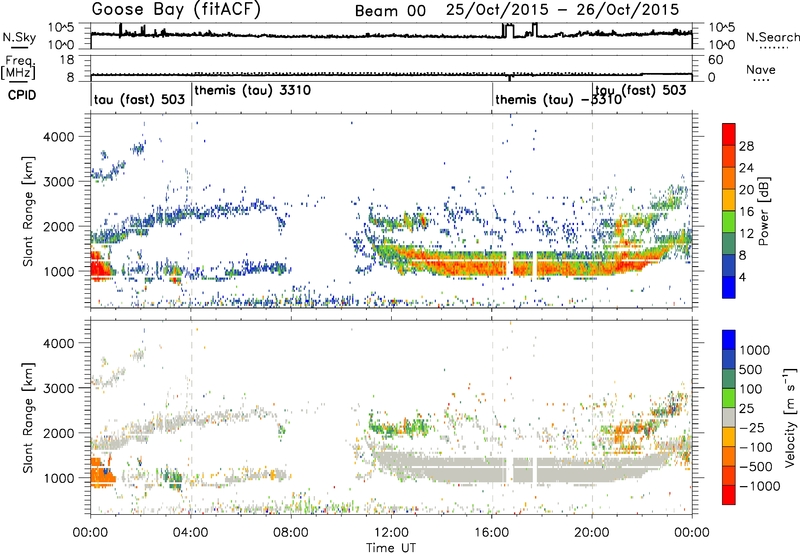Click the '20:00' time axis label
Viewport: 800px width, 554px height.
pyautogui.click(x=592, y=533)
